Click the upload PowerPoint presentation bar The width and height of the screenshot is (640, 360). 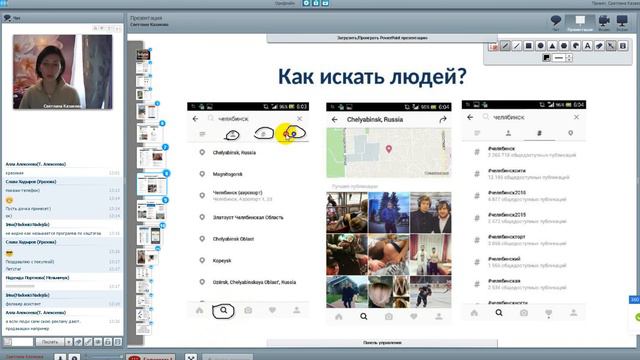382,38
